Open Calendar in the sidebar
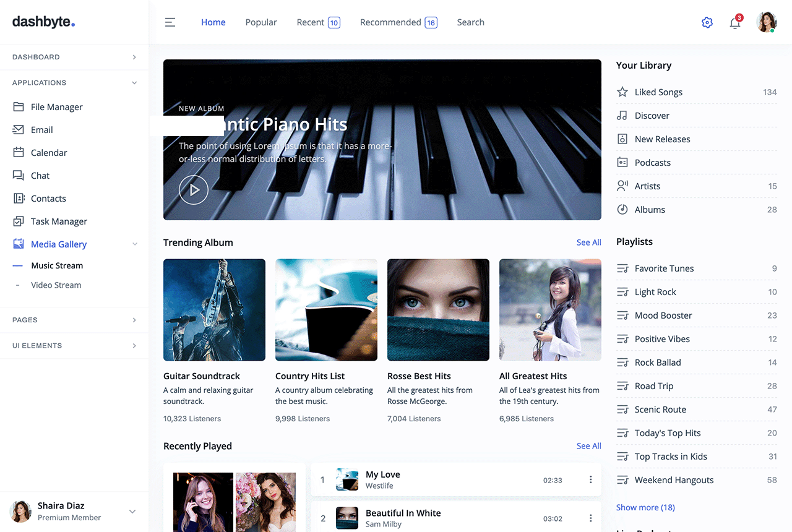Viewport: 792px width, 532px height. coord(49,153)
